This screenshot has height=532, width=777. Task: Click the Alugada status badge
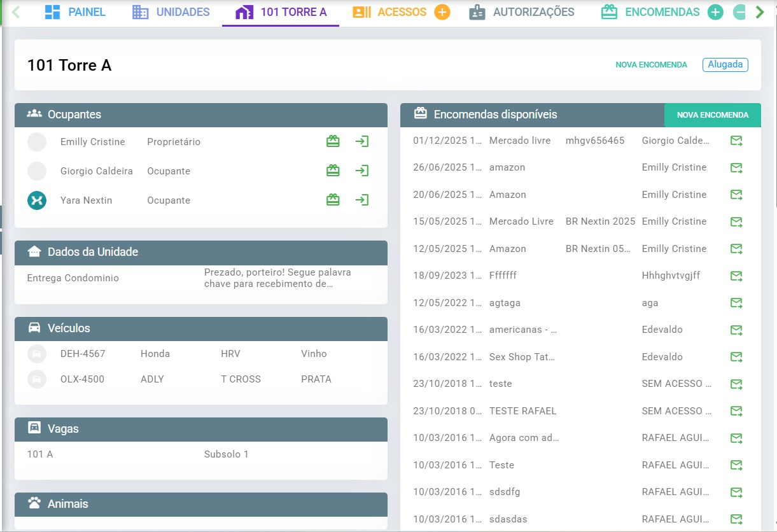pos(725,65)
